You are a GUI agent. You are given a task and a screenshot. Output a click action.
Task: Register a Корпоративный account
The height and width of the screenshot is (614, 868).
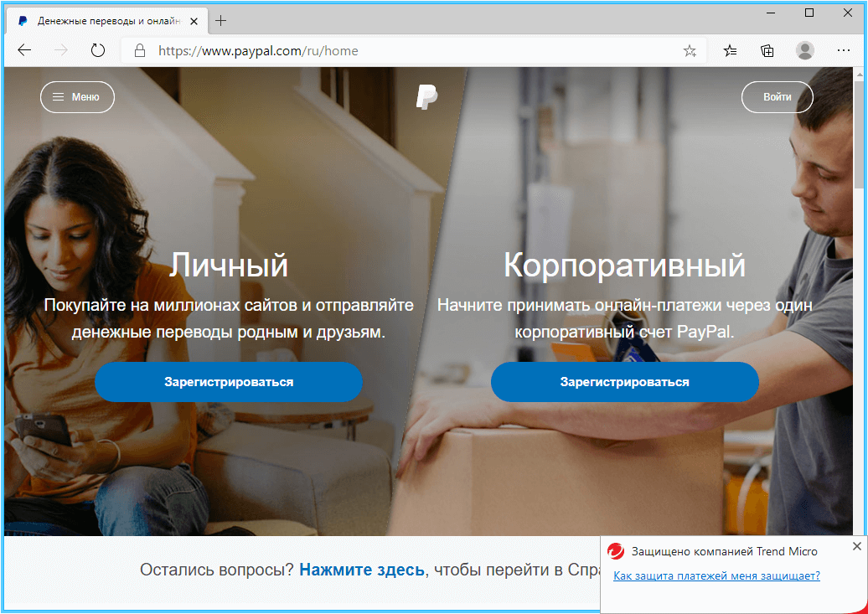(x=624, y=382)
